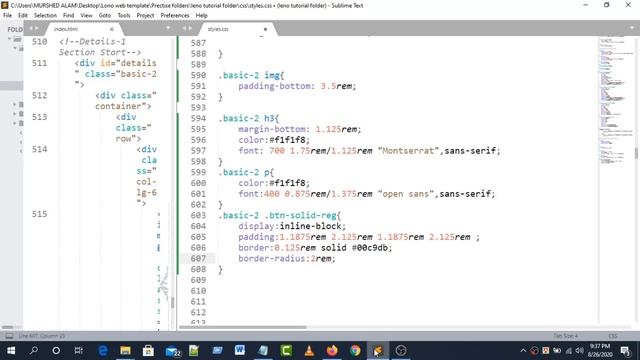This screenshot has width=640, height=360.
Task: Open the View menu
Action: click(86, 16)
